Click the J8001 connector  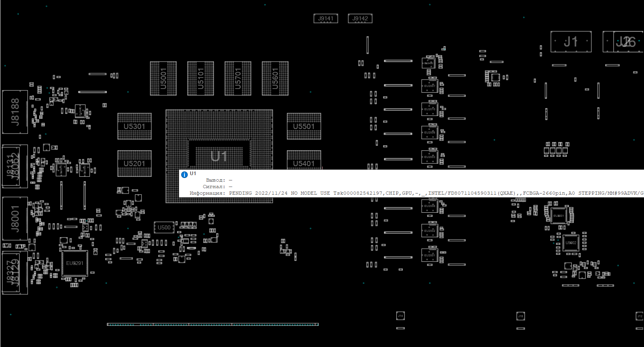15,218
